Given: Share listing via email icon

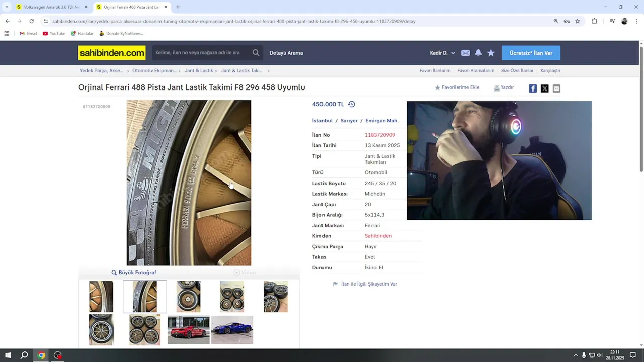Looking at the screenshot, I should click(556, 88).
